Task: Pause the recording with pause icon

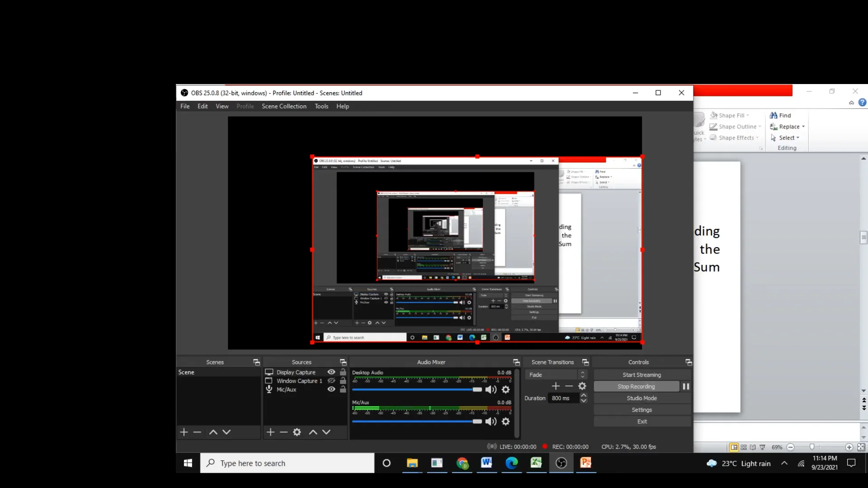Action: point(686,386)
